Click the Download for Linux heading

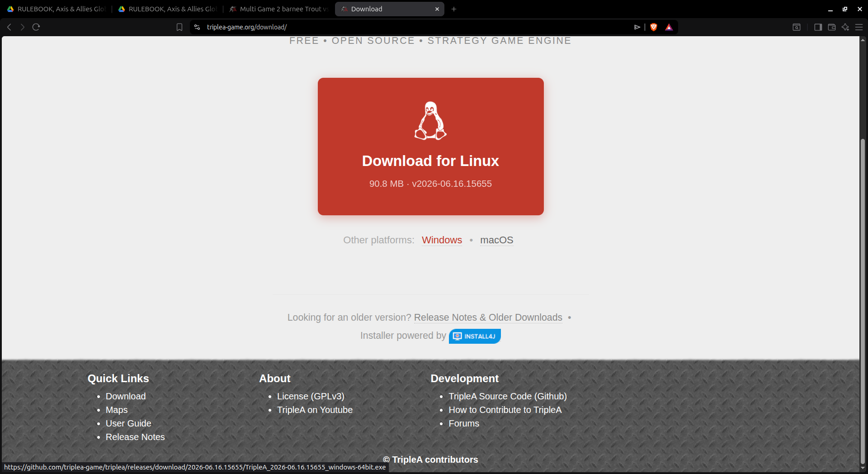430,161
